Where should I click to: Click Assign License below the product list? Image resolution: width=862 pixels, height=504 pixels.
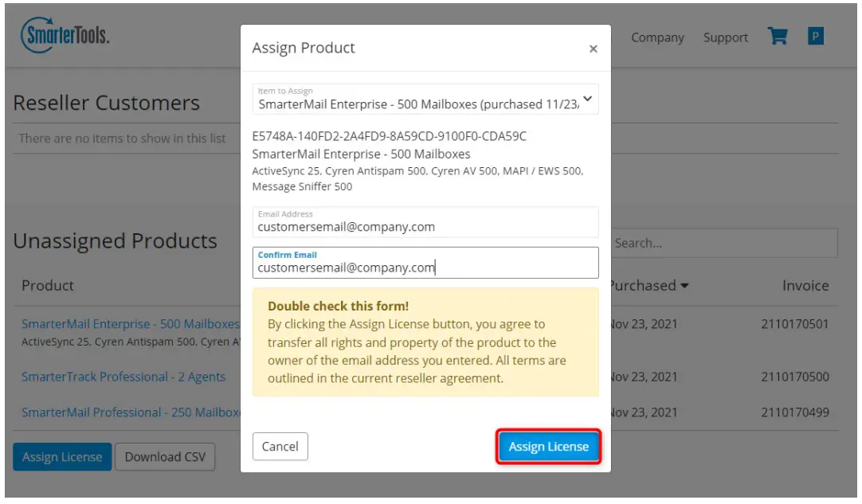coord(62,457)
